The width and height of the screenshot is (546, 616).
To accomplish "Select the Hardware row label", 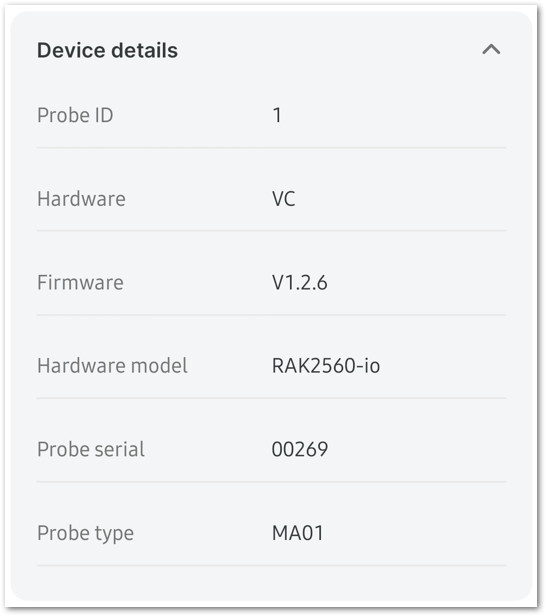I will click(81, 199).
